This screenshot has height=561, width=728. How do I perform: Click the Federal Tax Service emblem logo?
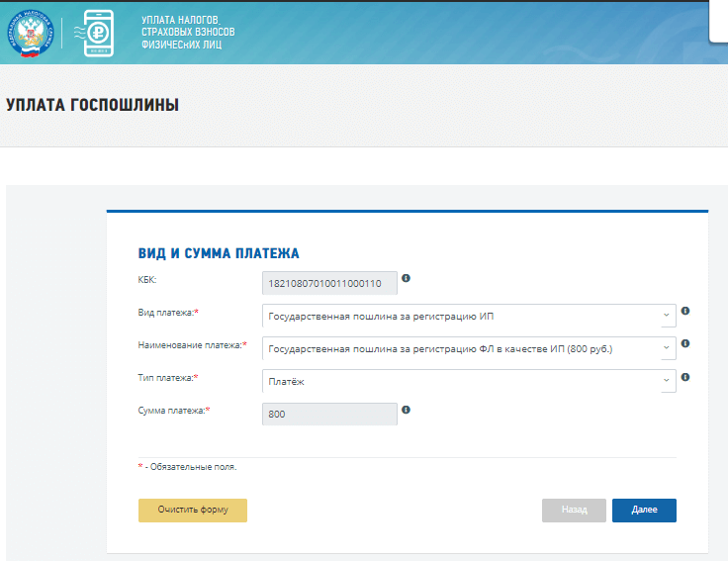[x=31, y=34]
